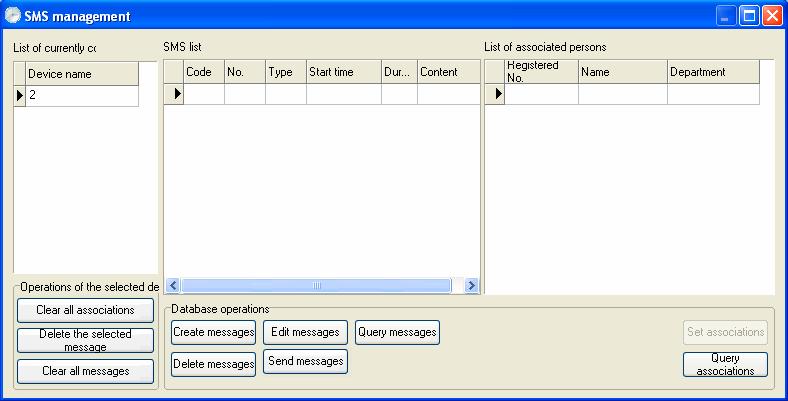Click the SMS list left scroll arrow
Screen dimensions: 788x401
[x=172, y=285]
